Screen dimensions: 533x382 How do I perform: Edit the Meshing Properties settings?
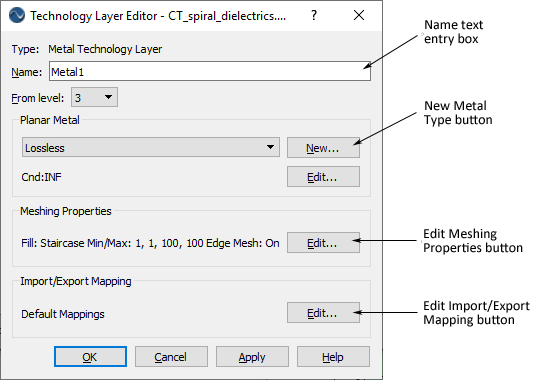pos(323,243)
